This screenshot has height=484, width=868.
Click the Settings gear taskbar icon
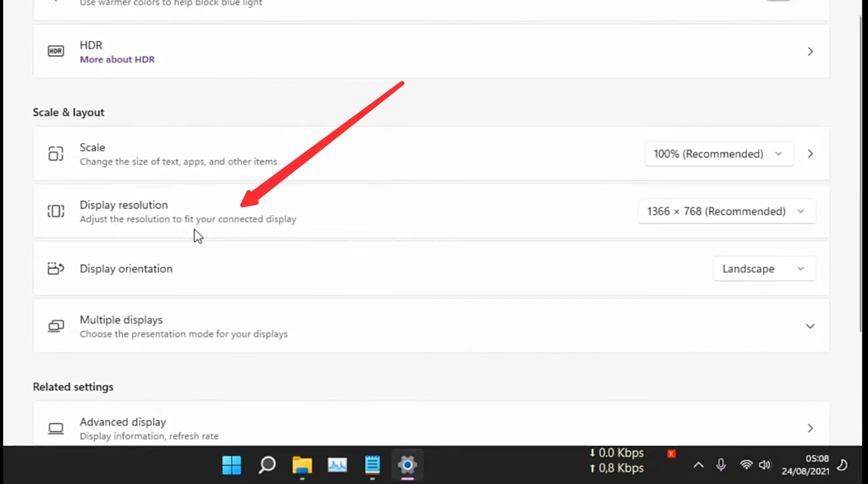tap(407, 465)
